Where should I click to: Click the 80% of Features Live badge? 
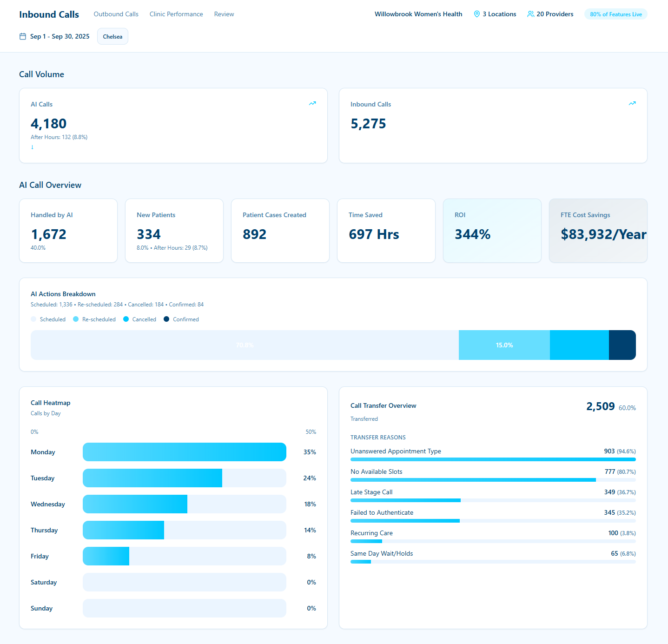616,14
